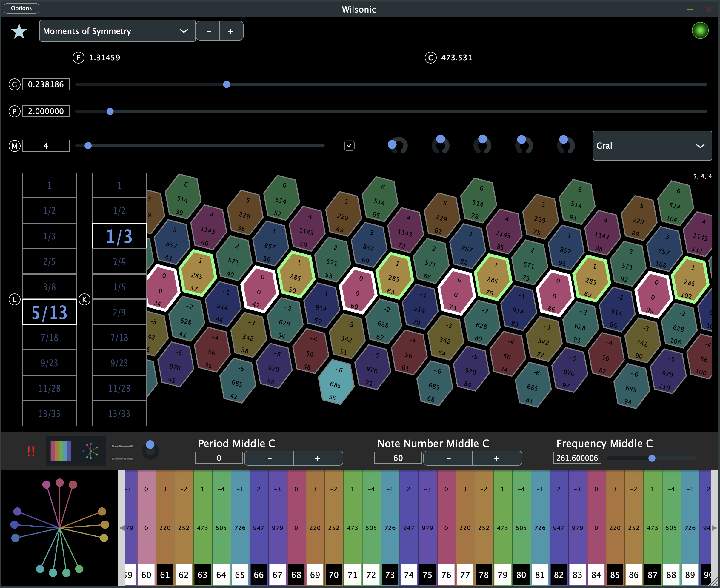The height and width of the screenshot is (588, 720).
Task: Click the rotary knob beside the slider icon
Action: pos(150,450)
